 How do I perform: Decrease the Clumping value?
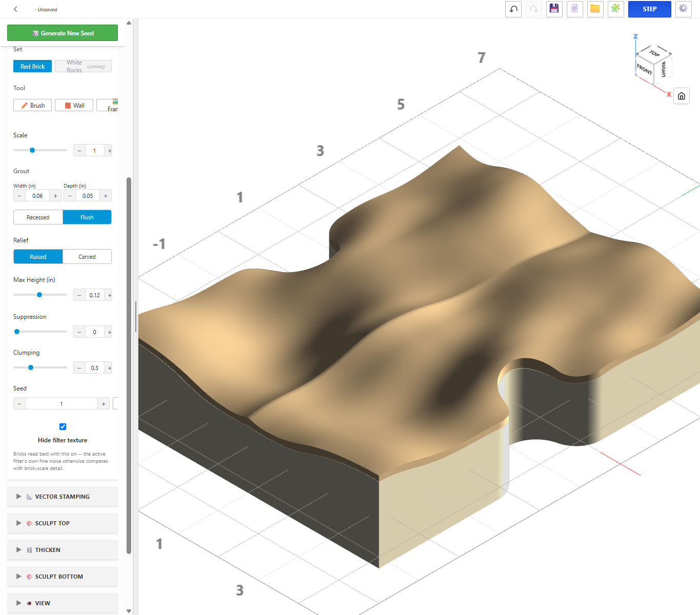pyautogui.click(x=79, y=368)
